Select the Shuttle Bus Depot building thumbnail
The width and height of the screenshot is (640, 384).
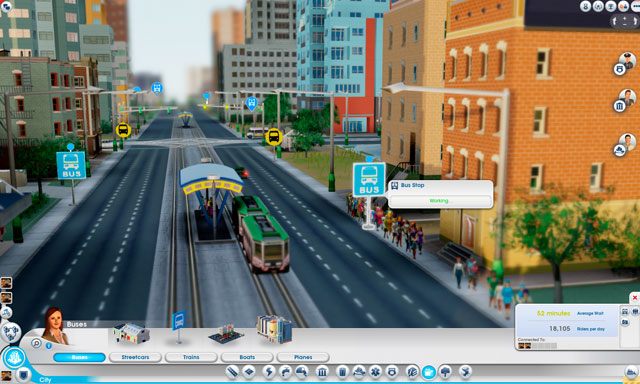[x=131, y=333]
